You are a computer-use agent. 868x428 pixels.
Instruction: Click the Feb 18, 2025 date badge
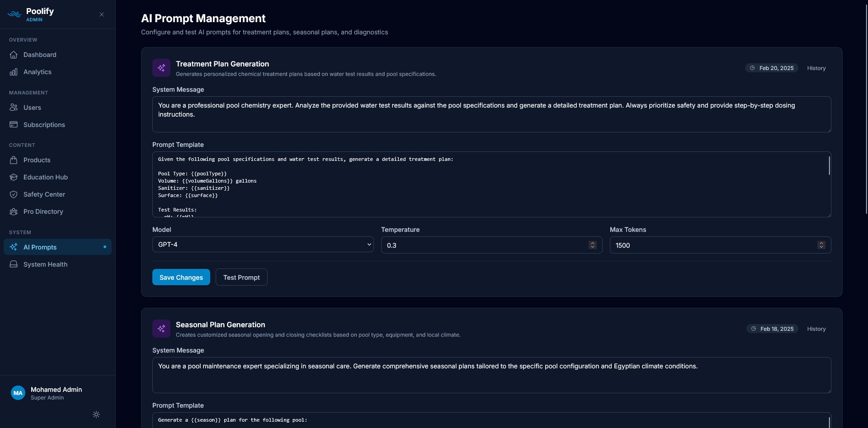tap(772, 329)
